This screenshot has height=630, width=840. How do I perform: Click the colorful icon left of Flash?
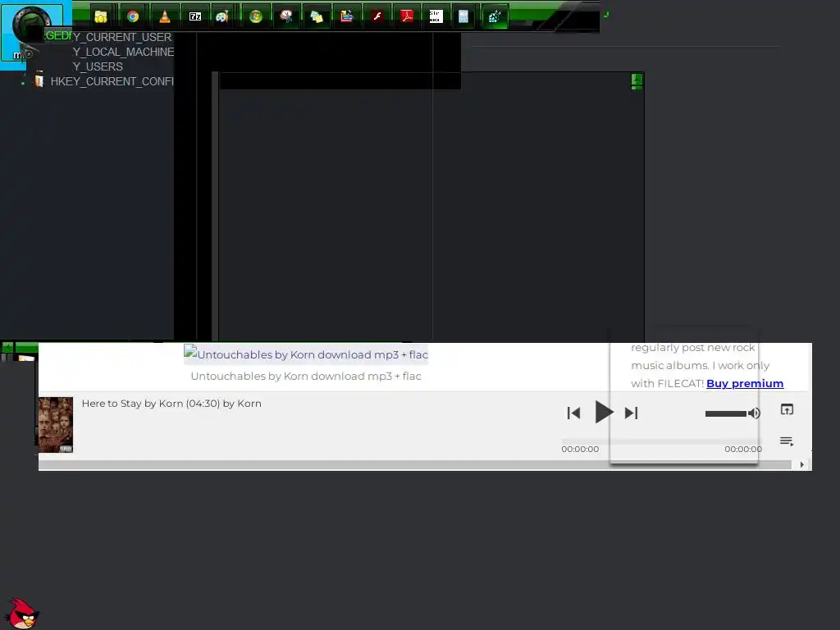coord(347,16)
